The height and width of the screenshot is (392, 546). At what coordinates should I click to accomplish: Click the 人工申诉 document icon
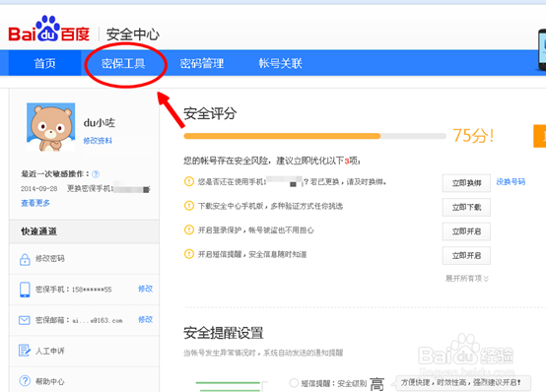tap(25, 351)
